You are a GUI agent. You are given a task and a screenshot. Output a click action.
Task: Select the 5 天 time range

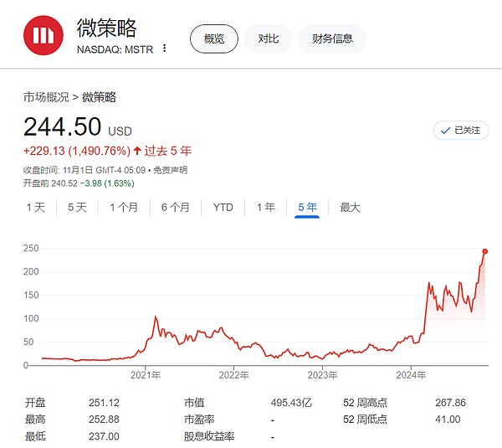point(77,208)
